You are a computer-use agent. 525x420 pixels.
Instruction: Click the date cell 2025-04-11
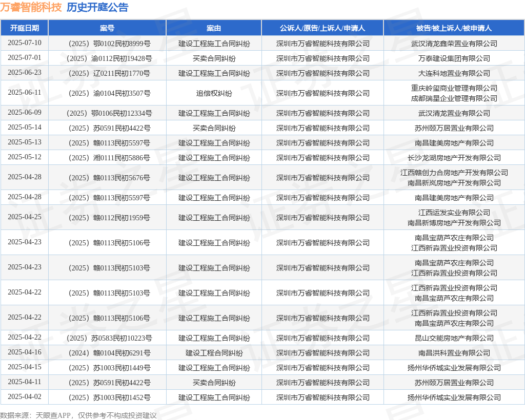click(25, 382)
